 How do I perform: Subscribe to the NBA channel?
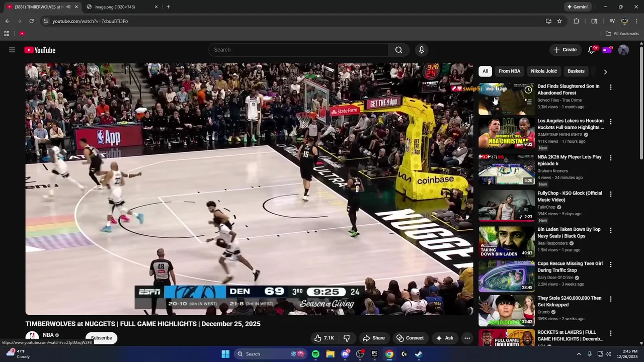click(x=101, y=338)
